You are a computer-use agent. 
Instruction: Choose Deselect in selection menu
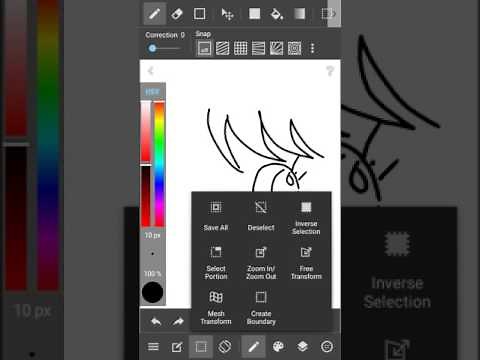[x=261, y=216]
